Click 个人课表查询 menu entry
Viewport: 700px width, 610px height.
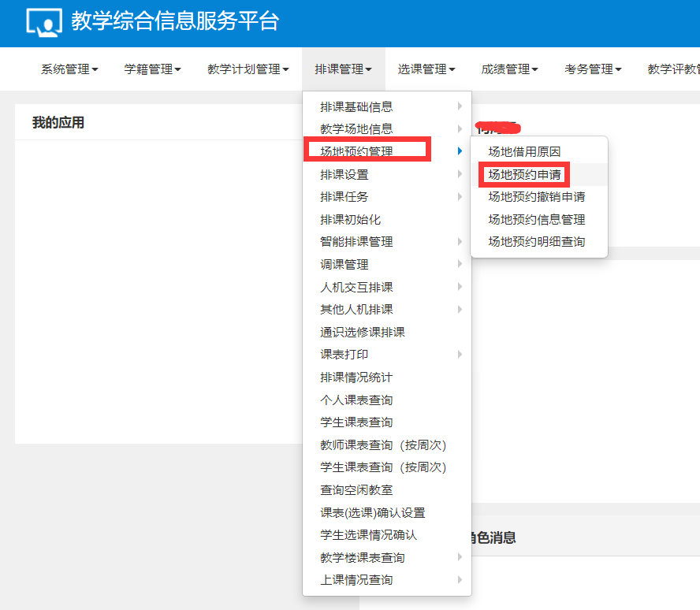(356, 400)
